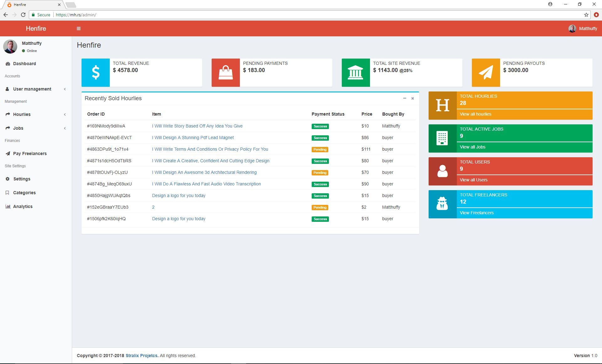
Task: Open 'I Will Create A Creative, Confident' design item
Action: pos(211,161)
